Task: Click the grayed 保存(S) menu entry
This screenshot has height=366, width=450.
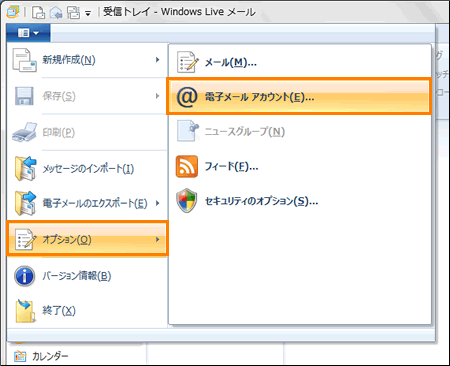Action: pyautogui.click(x=87, y=96)
